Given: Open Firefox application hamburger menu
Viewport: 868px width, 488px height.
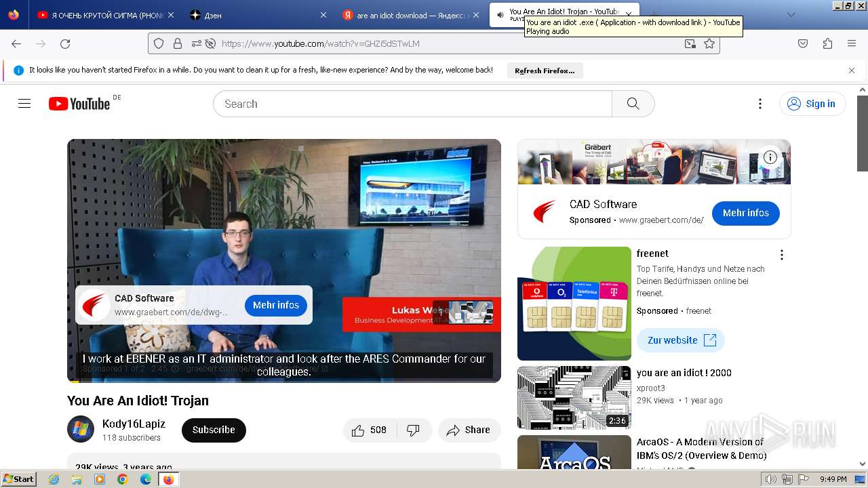Looking at the screenshot, I should tap(852, 43).
